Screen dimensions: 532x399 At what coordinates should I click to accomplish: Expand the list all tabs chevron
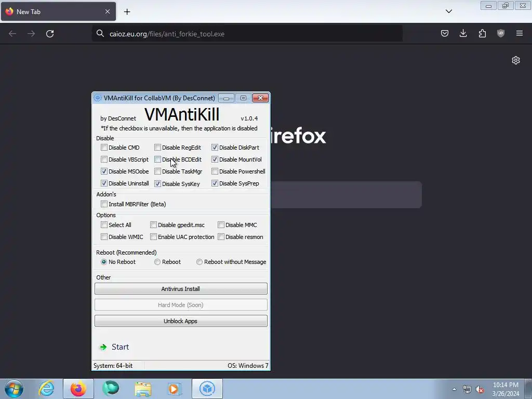pos(449,11)
